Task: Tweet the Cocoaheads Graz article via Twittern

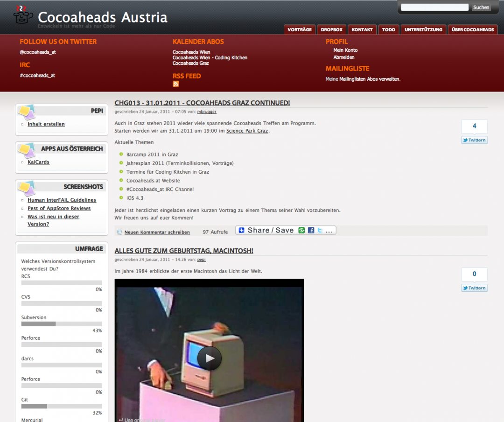Action: coord(474,140)
